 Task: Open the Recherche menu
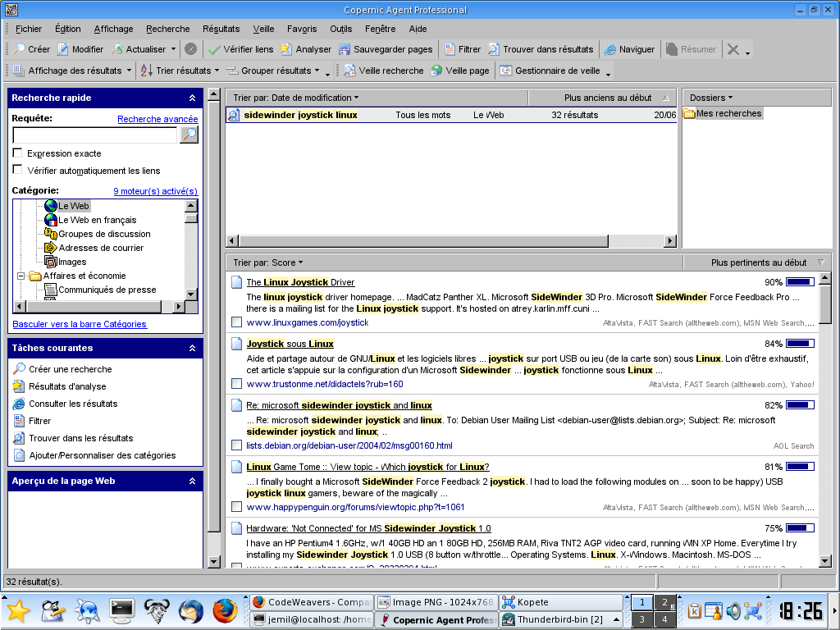pyautogui.click(x=167, y=29)
